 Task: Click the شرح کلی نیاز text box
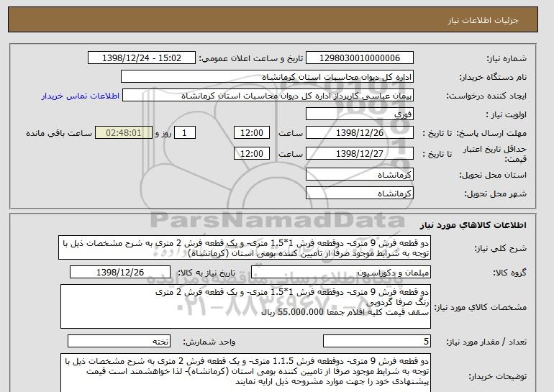245,248
